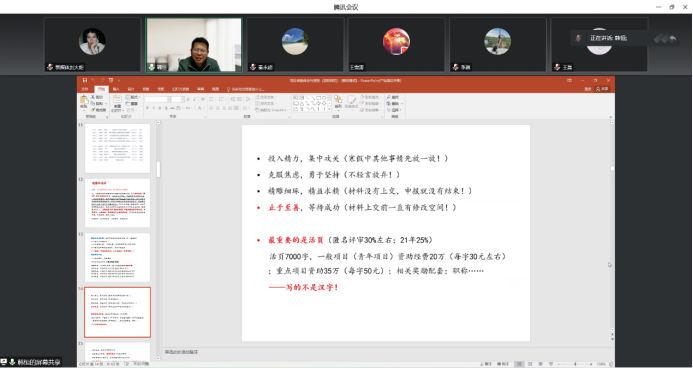Toggle the Reading view button in status bar
This screenshot has width=693, height=369.
(x=541, y=364)
